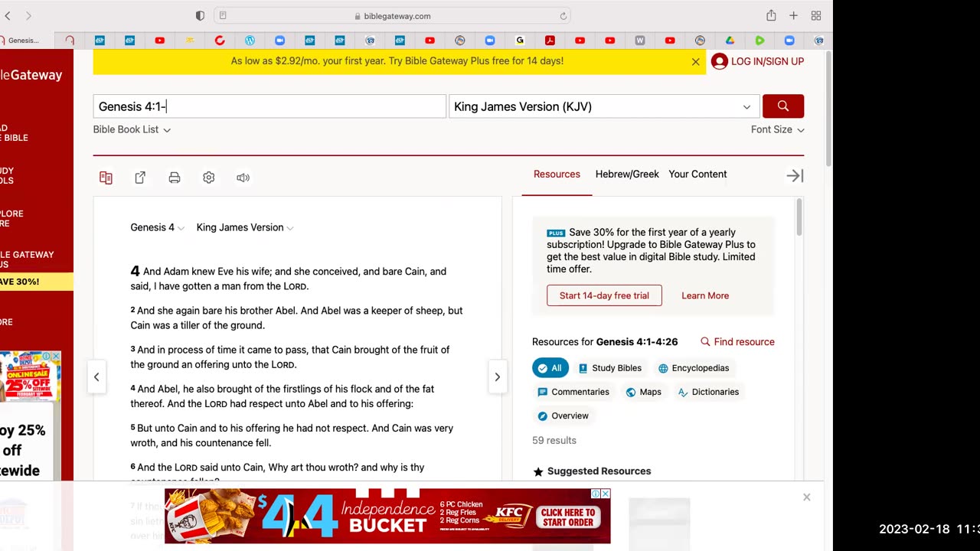
Task: Open a new Safari tab
Action: pyautogui.click(x=793, y=15)
